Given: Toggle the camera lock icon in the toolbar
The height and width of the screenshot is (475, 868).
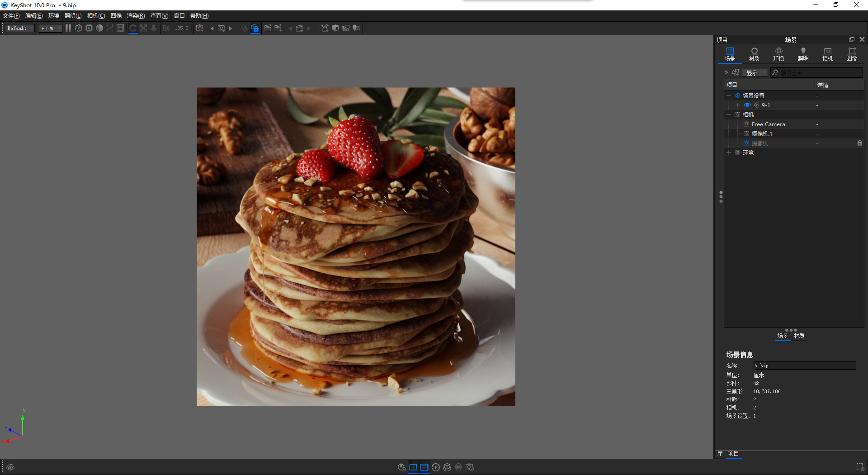Looking at the screenshot, I should point(255,28).
